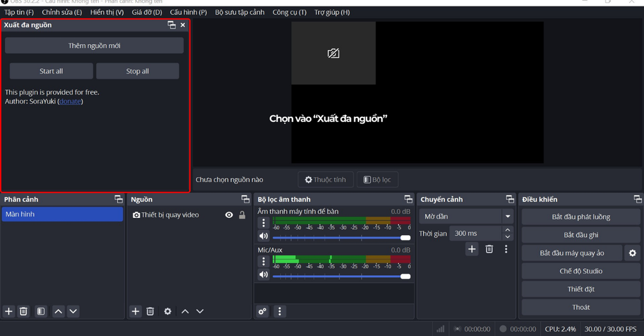Add a transition with plus icon
The image size is (644, 336).
pyautogui.click(x=472, y=249)
